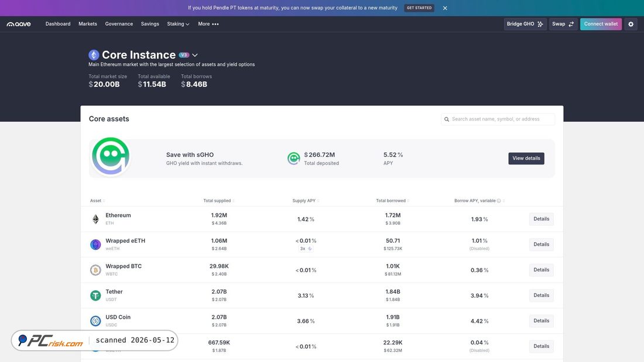Click the $11.54B total available value

click(x=152, y=85)
